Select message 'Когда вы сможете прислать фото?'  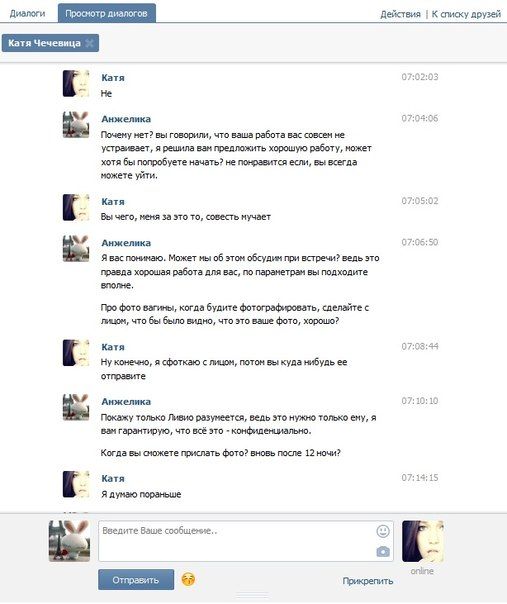click(x=221, y=453)
